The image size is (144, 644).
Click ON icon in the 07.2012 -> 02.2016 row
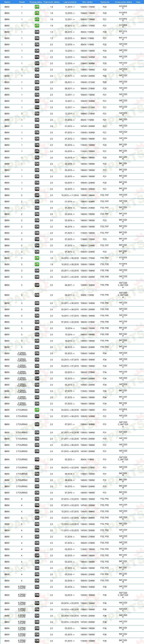pos(37,322)
